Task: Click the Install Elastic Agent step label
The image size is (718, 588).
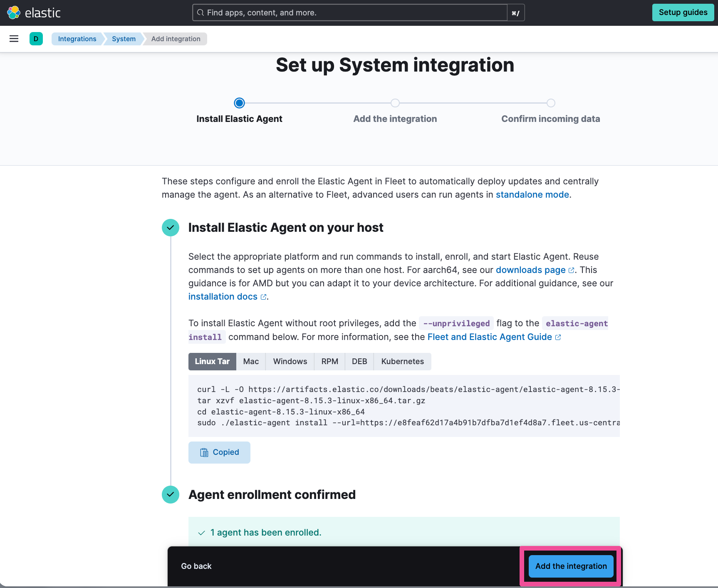Action: [x=239, y=119]
